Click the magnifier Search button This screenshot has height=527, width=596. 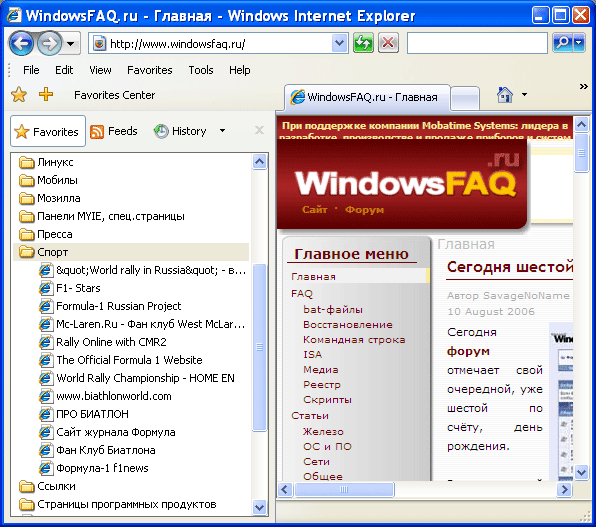point(562,43)
